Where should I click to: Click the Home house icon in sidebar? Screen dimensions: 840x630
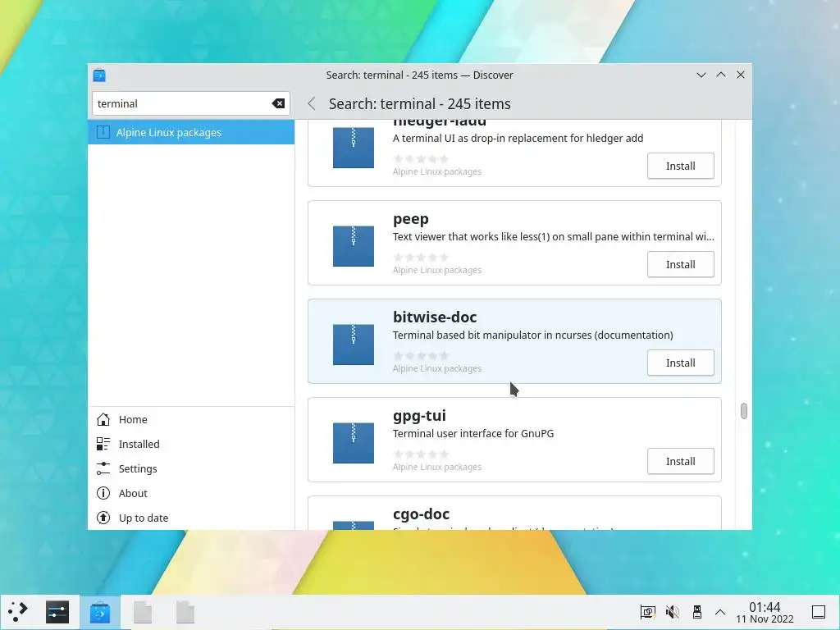(x=103, y=419)
